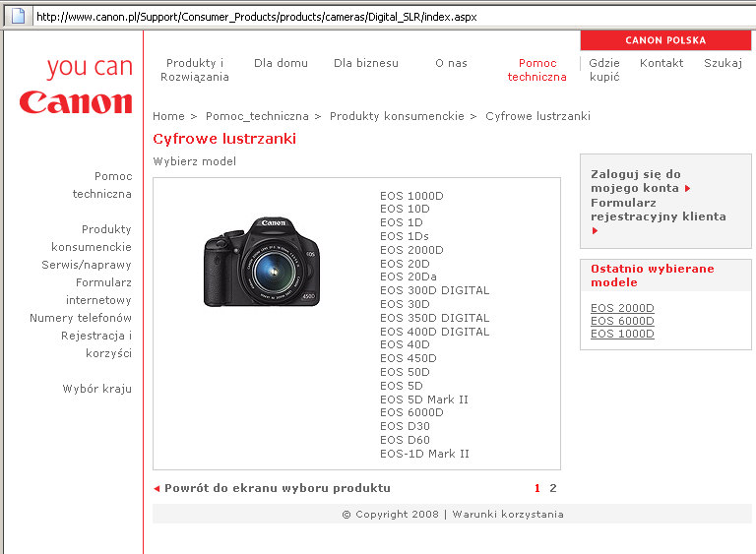756x554 pixels.
Task: Open Formularz rejestracyjny klienta
Action: coord(659,210)
